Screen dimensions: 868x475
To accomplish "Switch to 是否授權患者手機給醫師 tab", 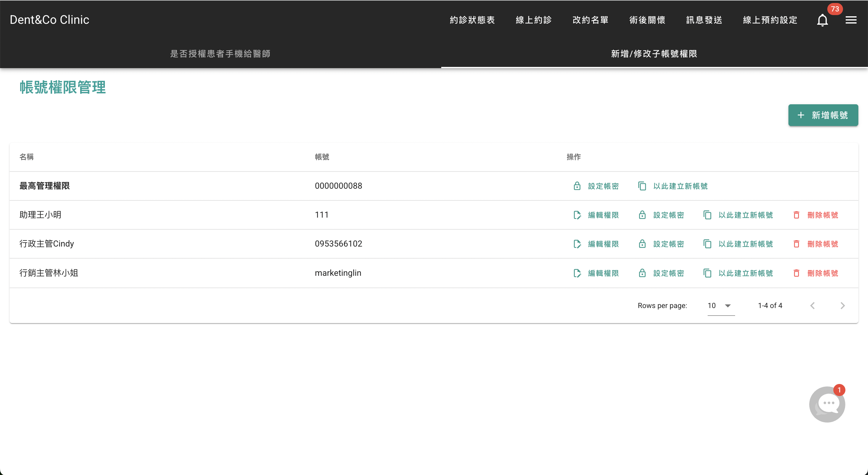I will (x=220, y=54).
